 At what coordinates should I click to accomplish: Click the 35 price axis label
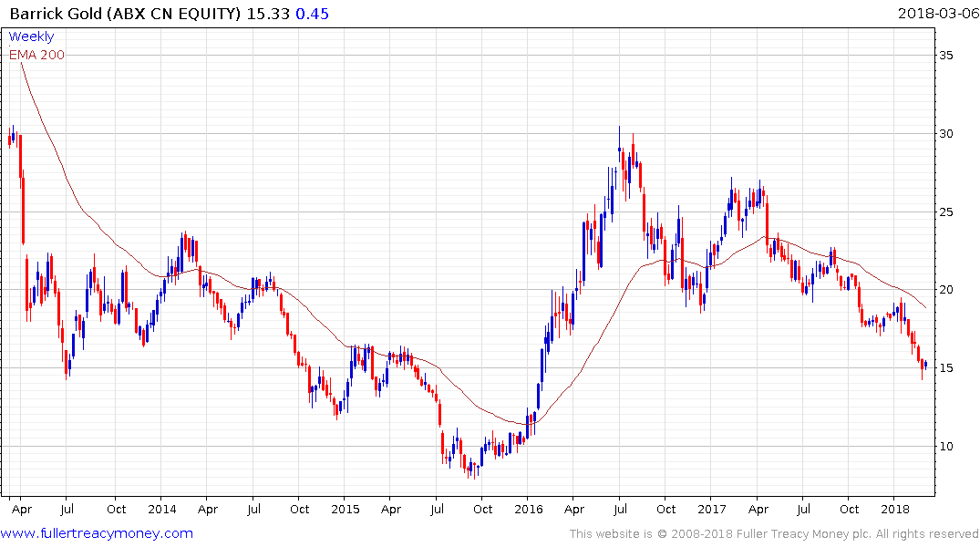coord(946,56)
